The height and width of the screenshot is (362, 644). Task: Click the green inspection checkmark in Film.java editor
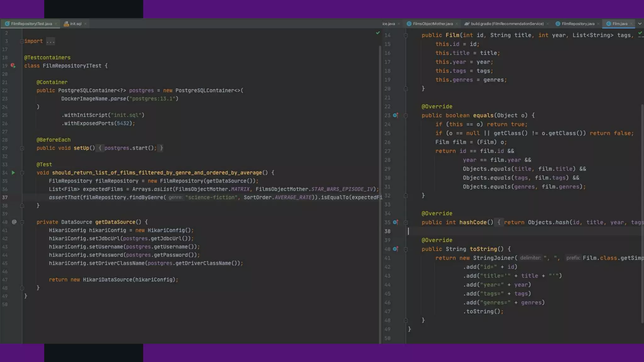[x=640, y=33]
